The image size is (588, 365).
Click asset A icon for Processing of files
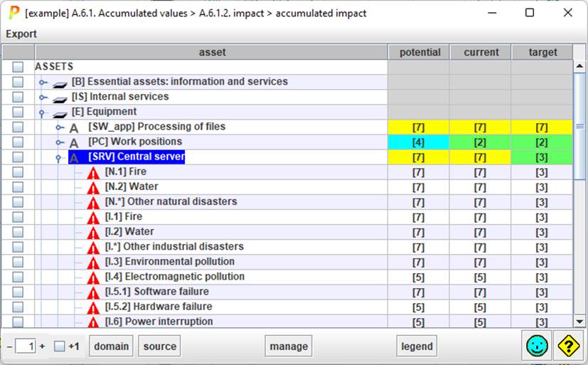tap(74, 128)
